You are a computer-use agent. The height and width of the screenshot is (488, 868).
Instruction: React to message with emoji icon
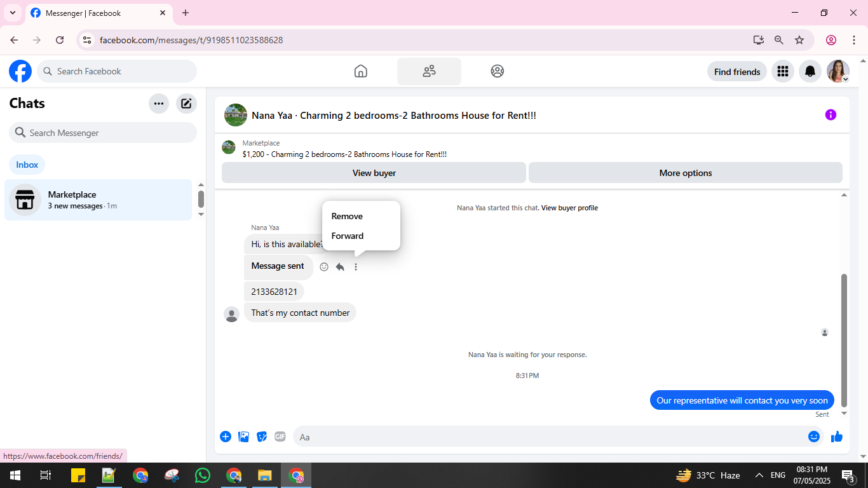(x=324, y=267)
